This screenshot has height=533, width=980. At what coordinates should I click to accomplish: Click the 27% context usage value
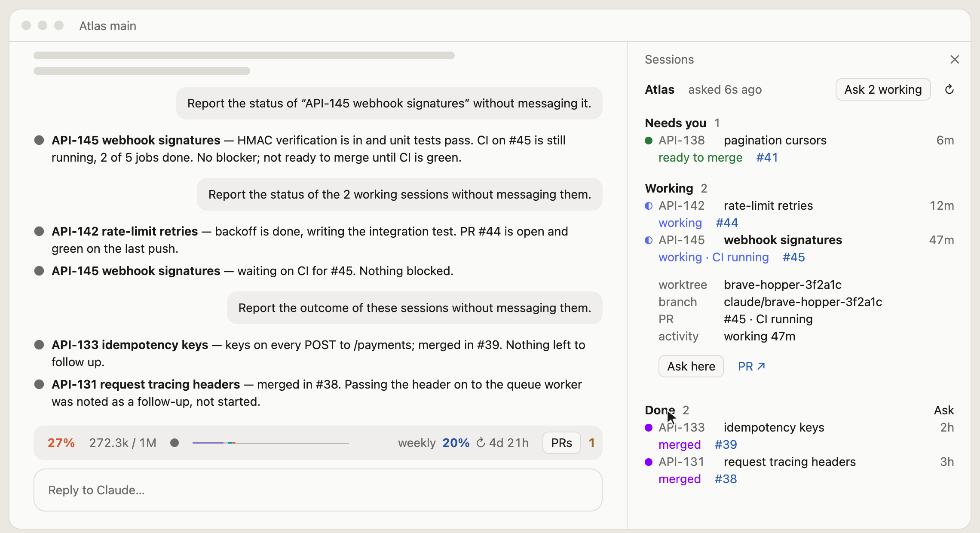tap(61, 443)
